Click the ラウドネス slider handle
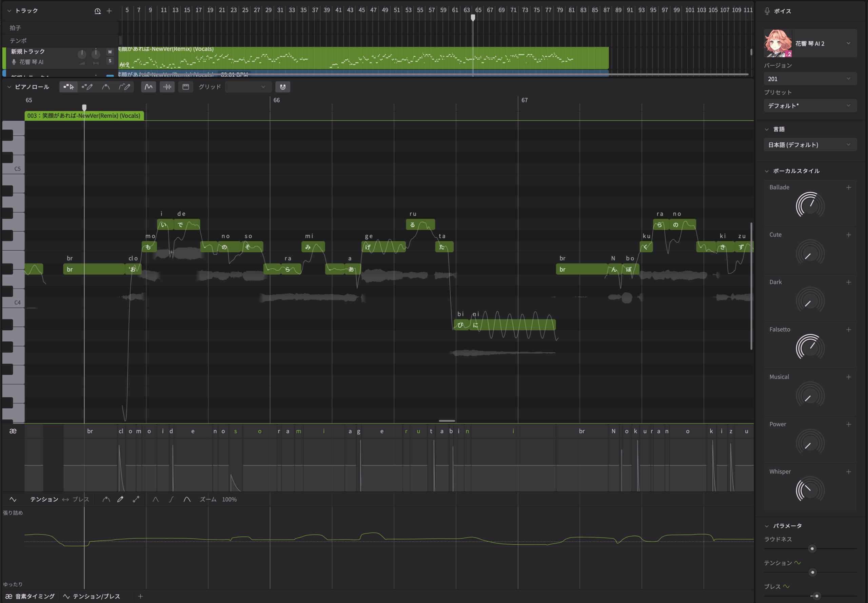Screen dimensions: 868x603 click(812, 548)
